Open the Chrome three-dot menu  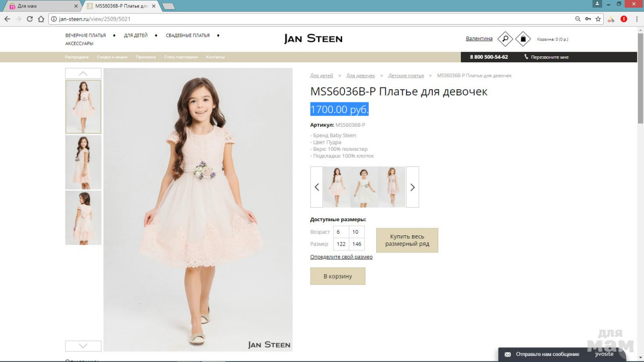[x=636, y=19]
